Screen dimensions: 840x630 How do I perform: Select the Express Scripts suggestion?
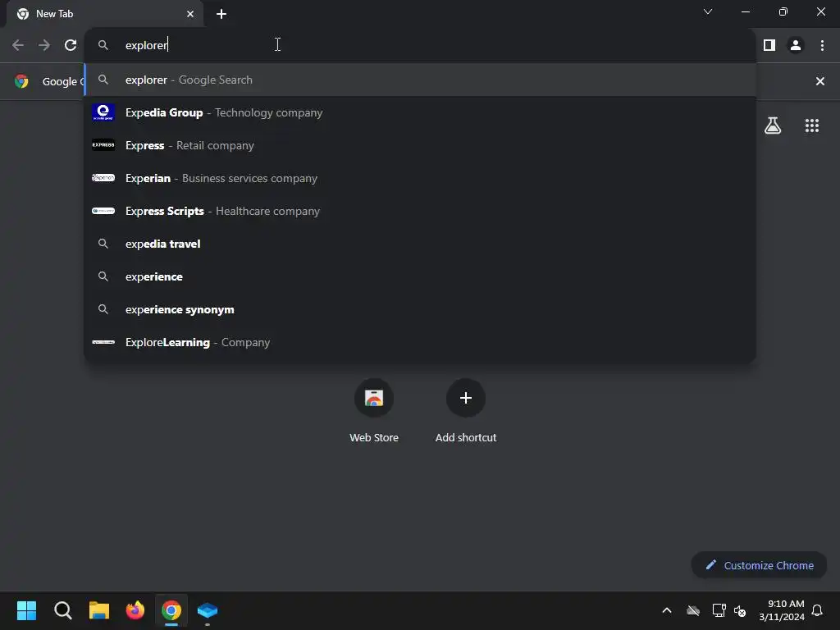click(x=420, y=211)
